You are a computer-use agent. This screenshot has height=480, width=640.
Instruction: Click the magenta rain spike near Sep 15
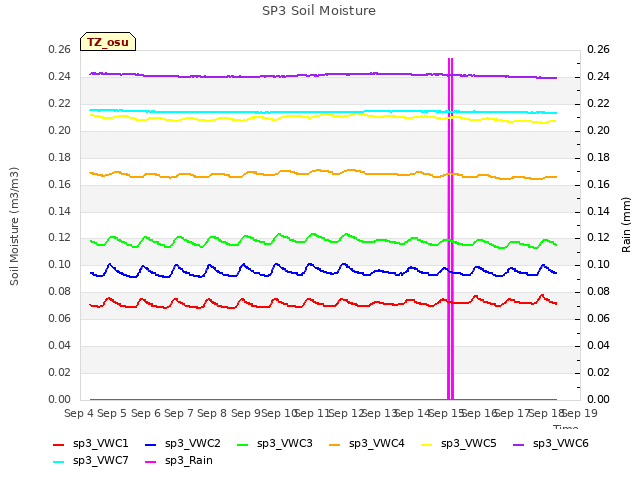click(x=450, y=229)
